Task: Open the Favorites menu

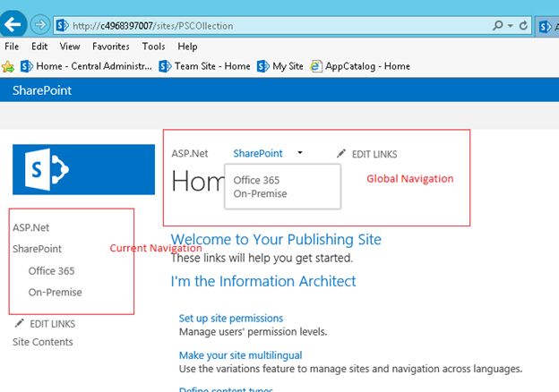Action: pyautogui.click(x=110, y=47)
